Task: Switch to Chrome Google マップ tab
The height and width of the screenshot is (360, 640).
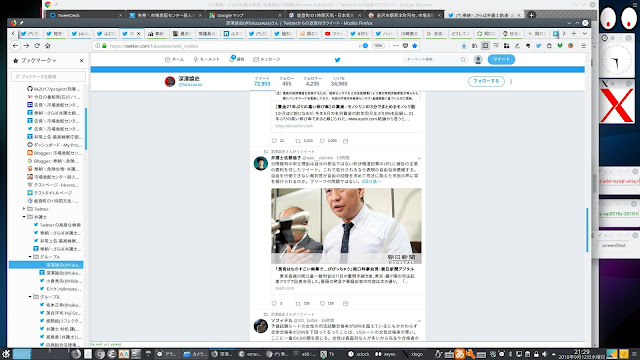Action: tap(245, 15)
